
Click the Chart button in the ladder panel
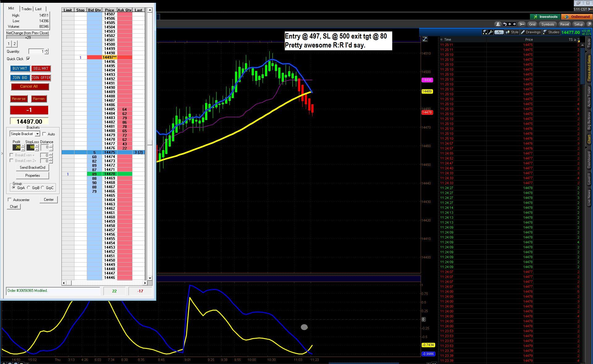click(x=14, y=207)
